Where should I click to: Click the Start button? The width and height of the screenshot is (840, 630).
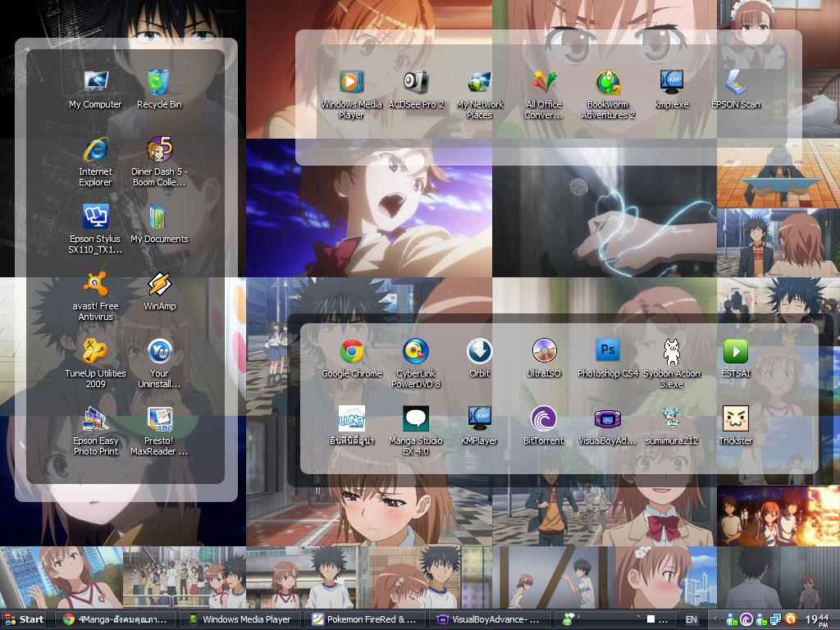[x=24, y=619]
